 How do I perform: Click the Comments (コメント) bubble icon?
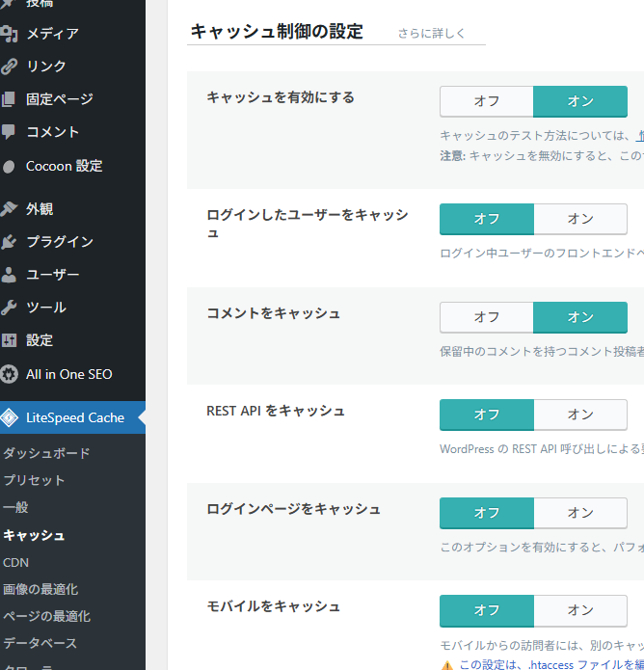pos(10,132)
